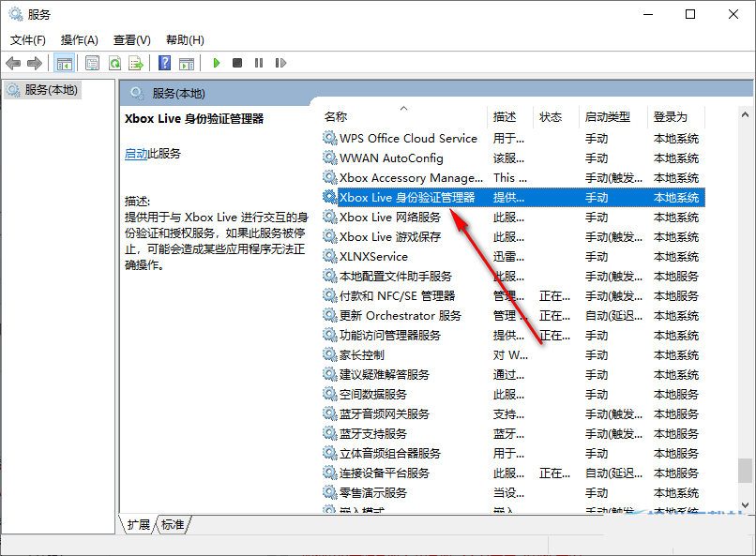Click the Refresh toolbar icon

(x=114, y=63)
